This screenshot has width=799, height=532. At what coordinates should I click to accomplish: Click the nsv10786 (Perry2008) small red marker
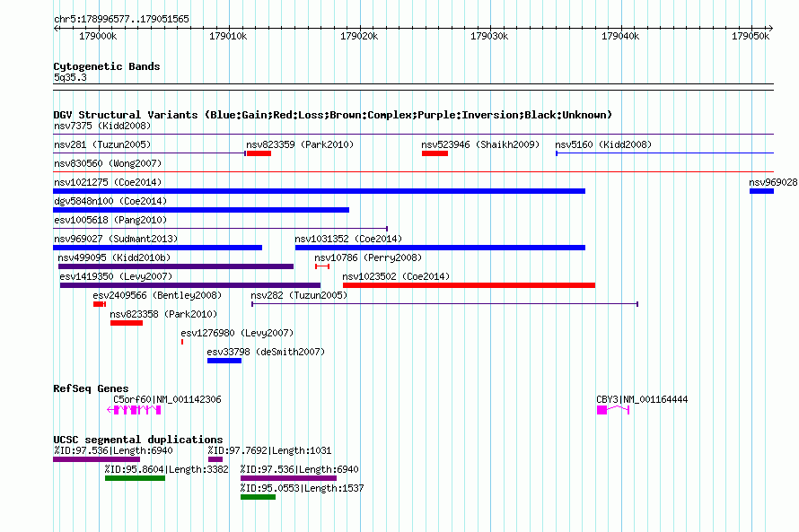(322, 266)
